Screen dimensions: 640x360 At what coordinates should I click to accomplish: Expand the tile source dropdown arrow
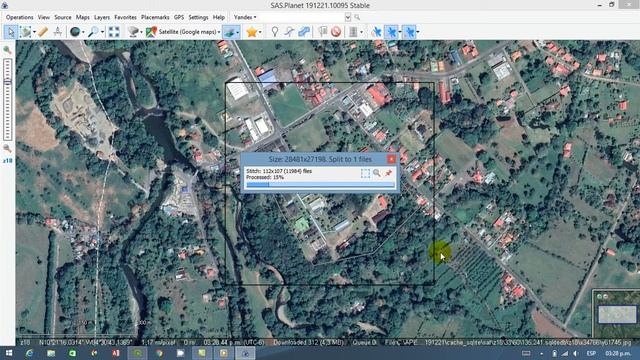point(141,32)
